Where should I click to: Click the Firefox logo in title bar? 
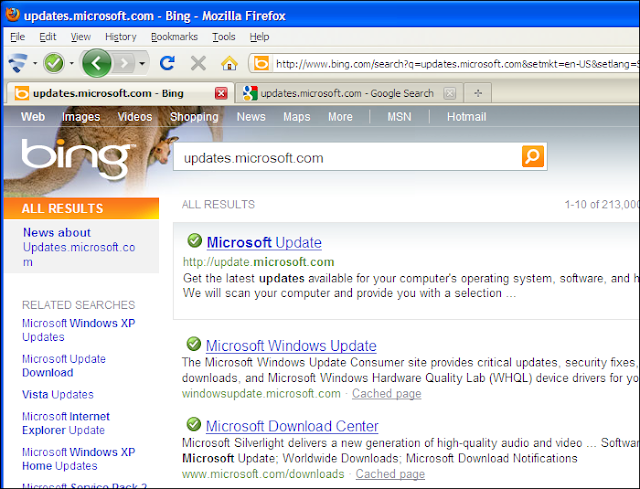[13, 14]
